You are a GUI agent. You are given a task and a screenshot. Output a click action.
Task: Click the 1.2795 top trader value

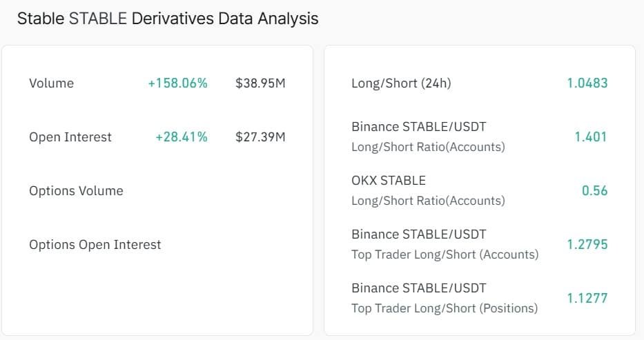click(x=587, y=244)
